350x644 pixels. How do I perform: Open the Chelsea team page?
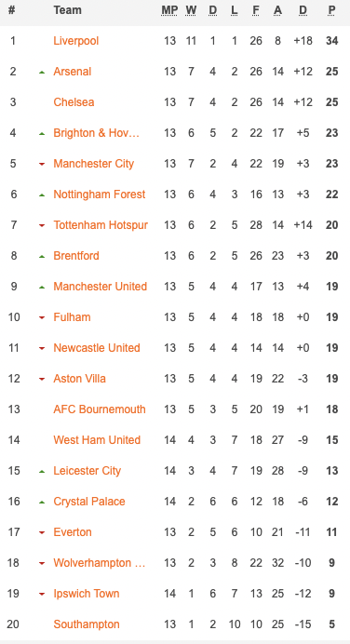[74, 101]
